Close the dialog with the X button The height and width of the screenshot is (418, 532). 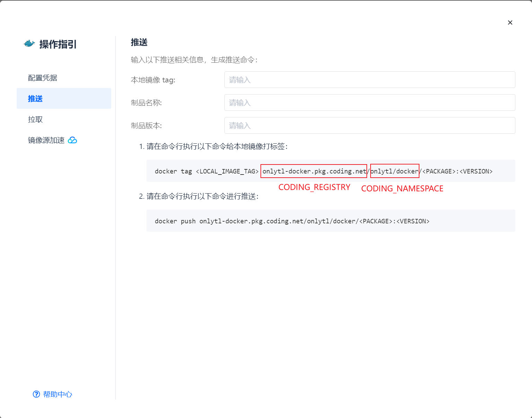tap(510, 23)
